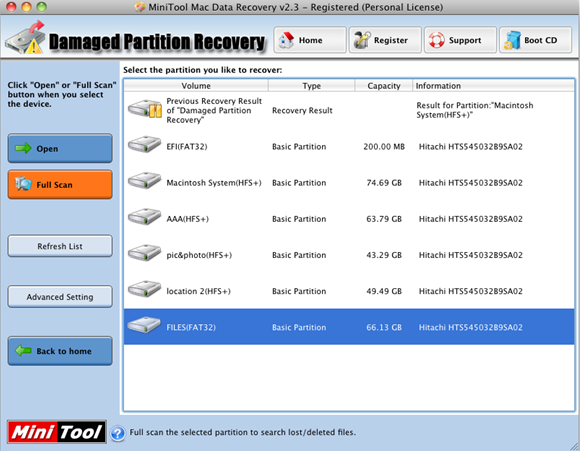Sort by the Type column header
Image resolution: width=580 pixels, height=451 pixels.
point(311,86)
